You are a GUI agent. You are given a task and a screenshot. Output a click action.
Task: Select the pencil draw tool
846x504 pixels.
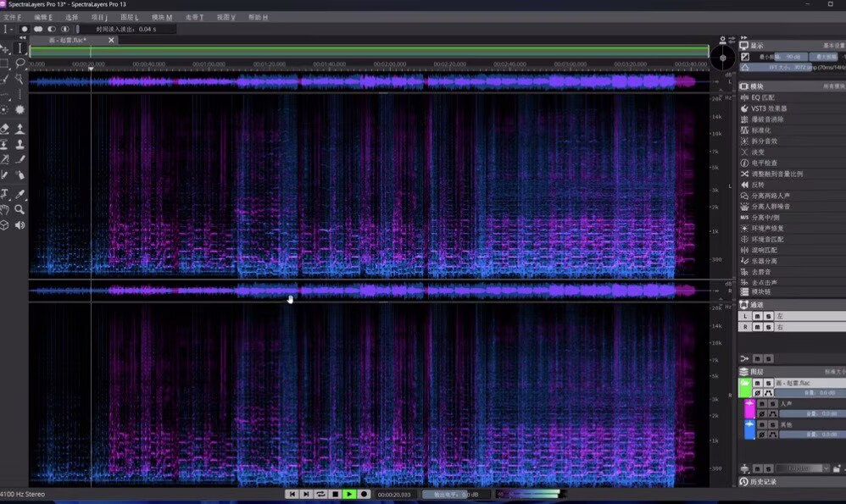(x=20, y=159)
